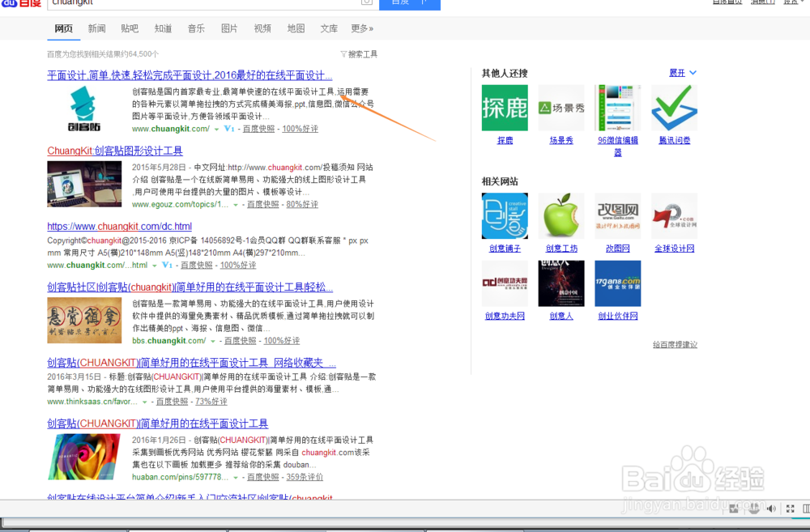Screen dimensions: 810x532
Task: Switch to the 文库 tab
Action: click(329, 28)
